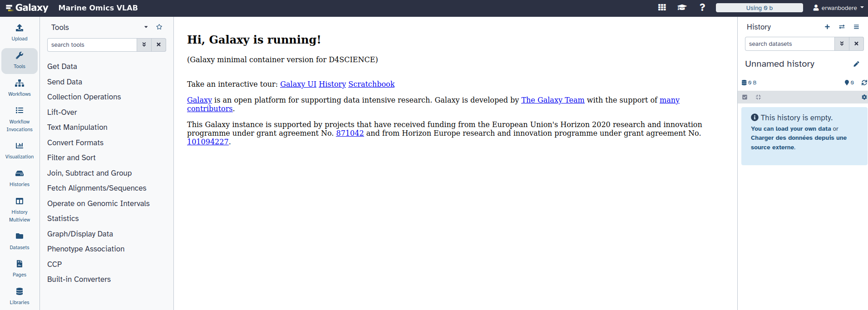Follow The Galaxy Team link

pyautogui.click(x=552, y=100)
